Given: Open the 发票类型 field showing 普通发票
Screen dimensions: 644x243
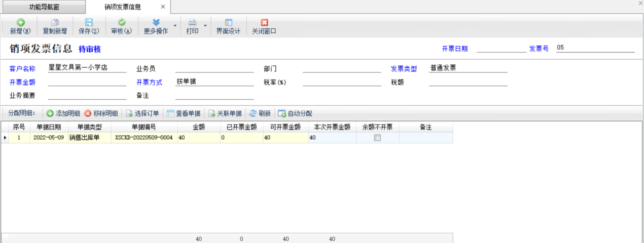Looking at the screenshot, I should (x=468, y=68).
